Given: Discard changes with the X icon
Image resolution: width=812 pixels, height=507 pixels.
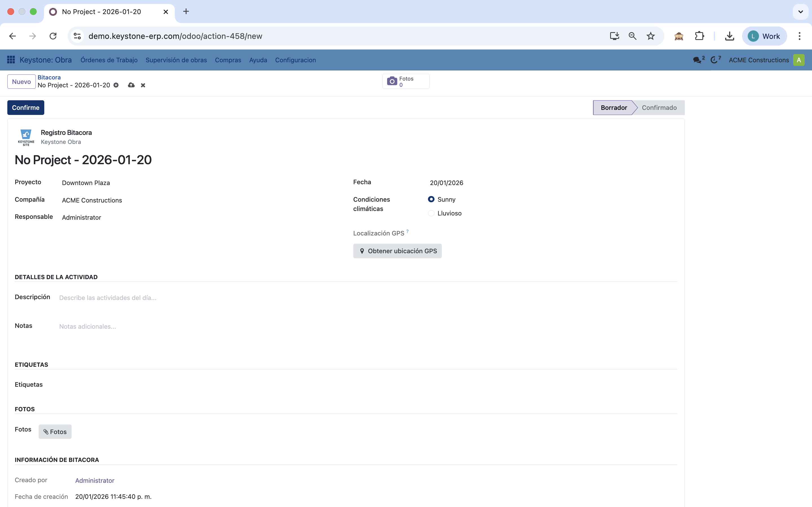Looking at the screenshot, I should coord(143,85).
